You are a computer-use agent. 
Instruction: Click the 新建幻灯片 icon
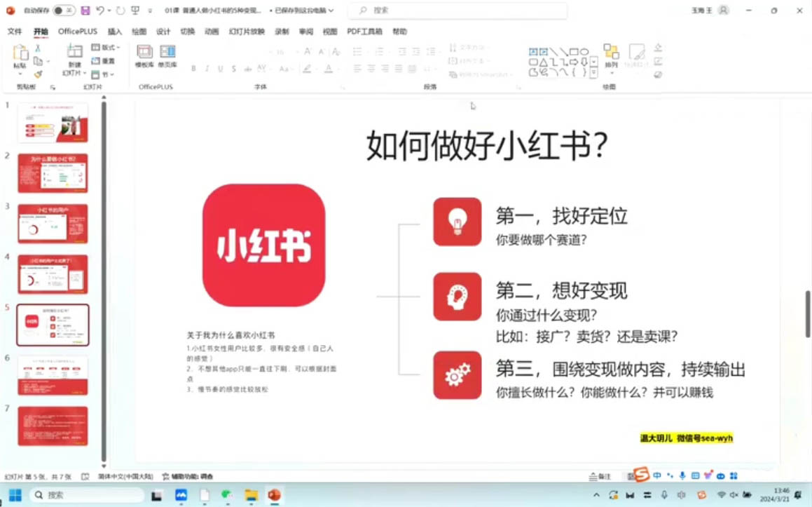click(74, 52)
